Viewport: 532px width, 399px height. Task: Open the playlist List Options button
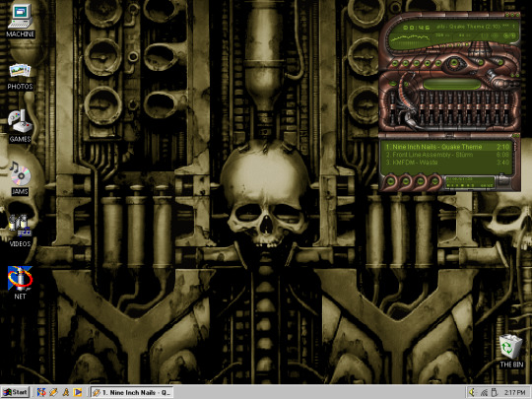coord(504,180)
